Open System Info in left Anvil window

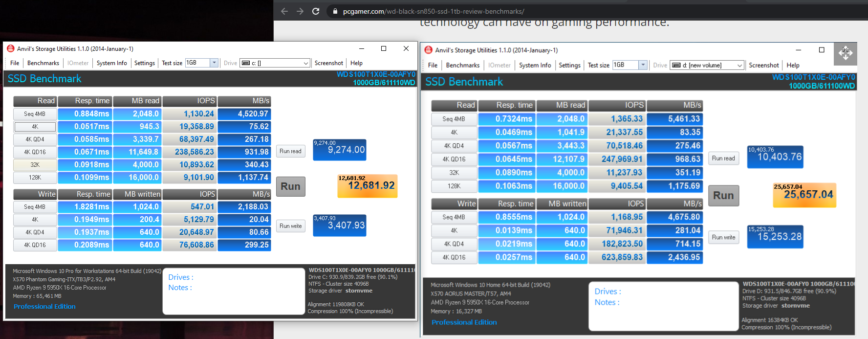point(111,63)
